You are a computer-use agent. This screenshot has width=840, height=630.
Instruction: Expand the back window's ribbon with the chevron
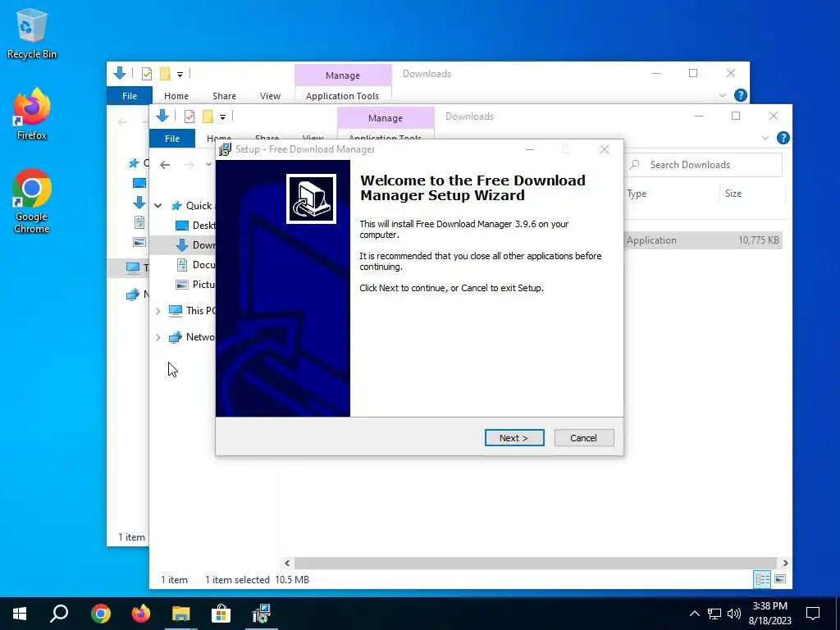[x=722, y=95]
